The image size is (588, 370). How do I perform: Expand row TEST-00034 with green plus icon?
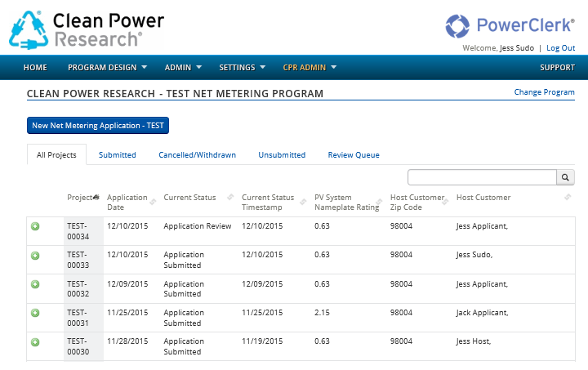(x=35, y=226)
